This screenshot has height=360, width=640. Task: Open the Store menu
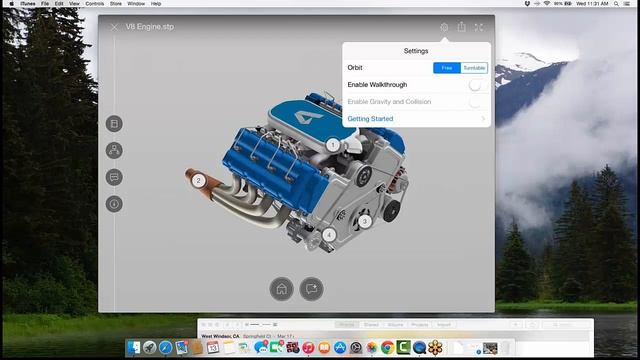tap(116, 4)
